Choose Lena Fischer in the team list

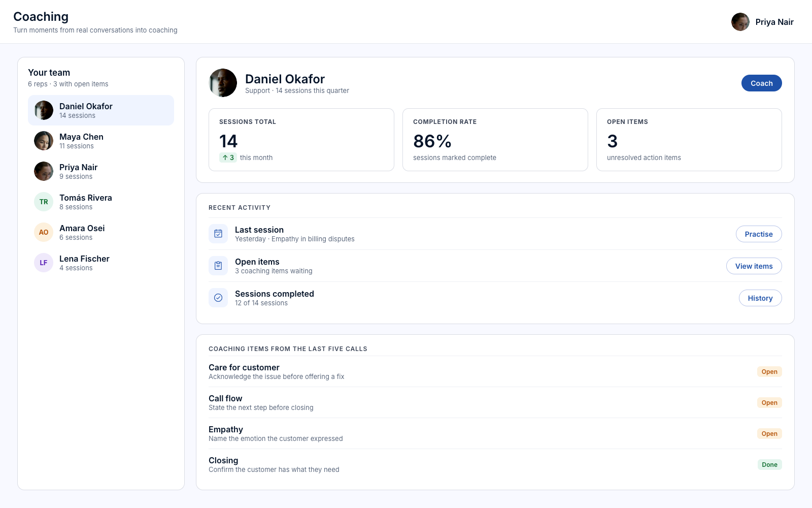[x=101, y=263]
